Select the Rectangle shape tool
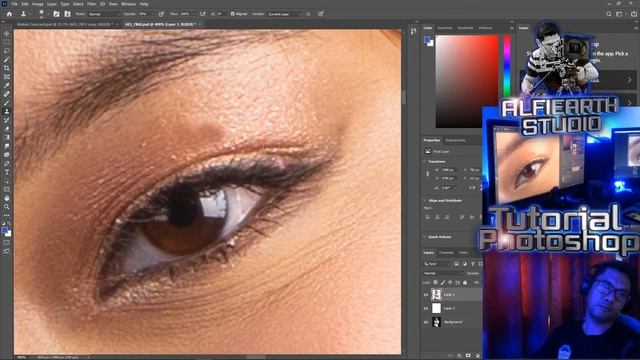The image size is (640, 360). pos(7,189)
